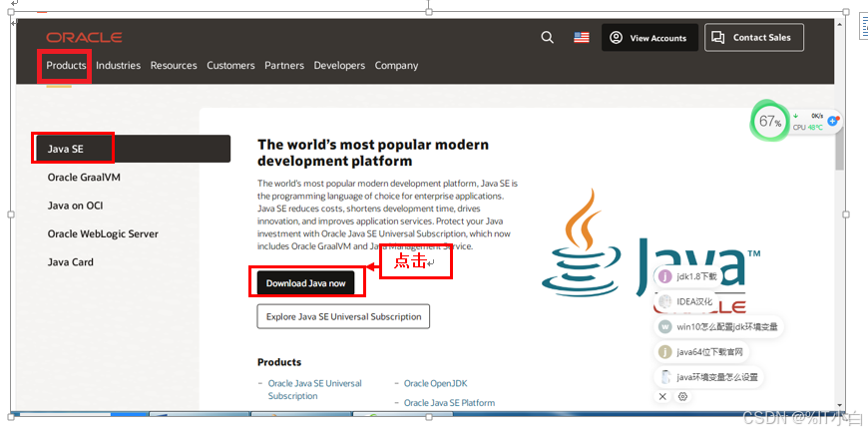Open the Oracle Java SE Universal Subscription link

(x=314, y=390)
